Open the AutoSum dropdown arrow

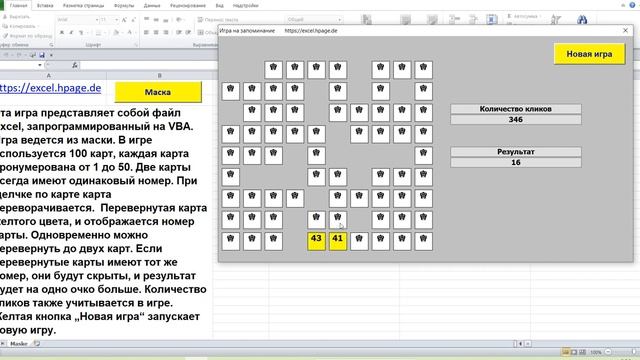point(540,16)
